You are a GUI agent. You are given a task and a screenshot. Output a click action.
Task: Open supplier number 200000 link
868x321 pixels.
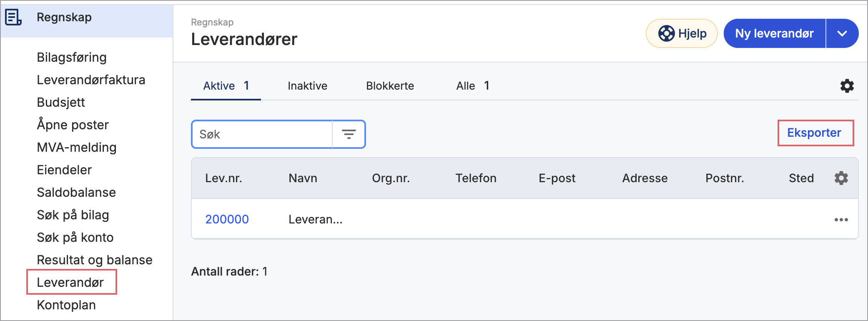tap(227, 219)
